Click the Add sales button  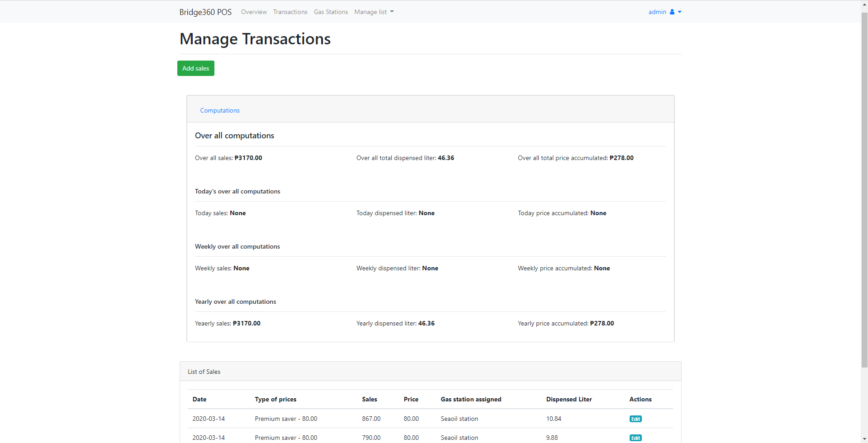(x=196, y=68)
